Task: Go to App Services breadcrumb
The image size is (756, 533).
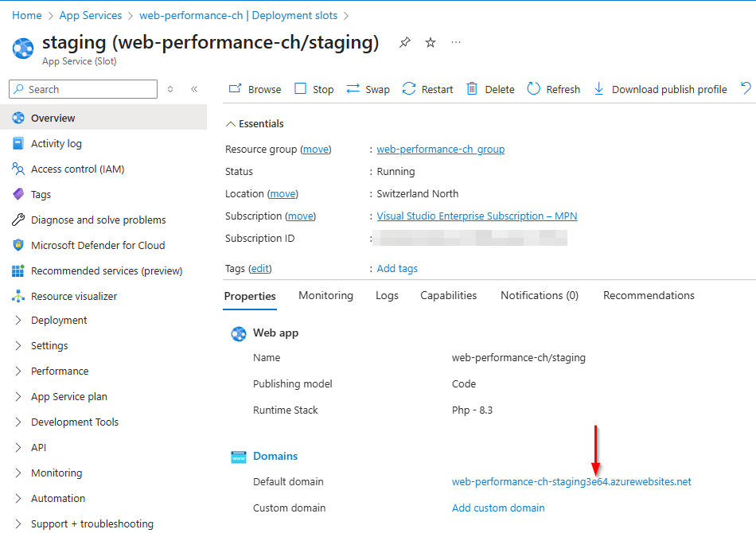Action: [x=91, y=15]
